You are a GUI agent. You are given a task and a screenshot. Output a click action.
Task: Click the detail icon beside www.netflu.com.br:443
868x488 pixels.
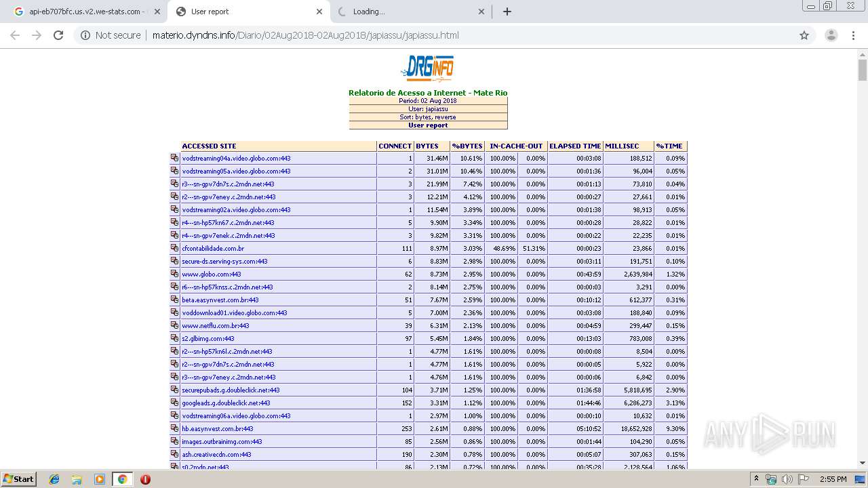[x=174, y=325]
